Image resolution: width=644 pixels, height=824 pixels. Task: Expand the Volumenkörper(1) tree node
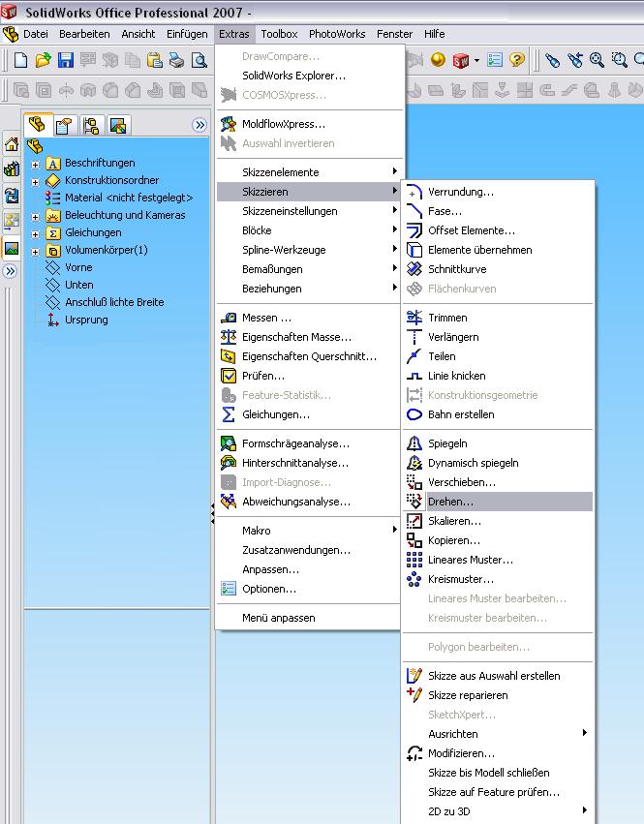35,251
